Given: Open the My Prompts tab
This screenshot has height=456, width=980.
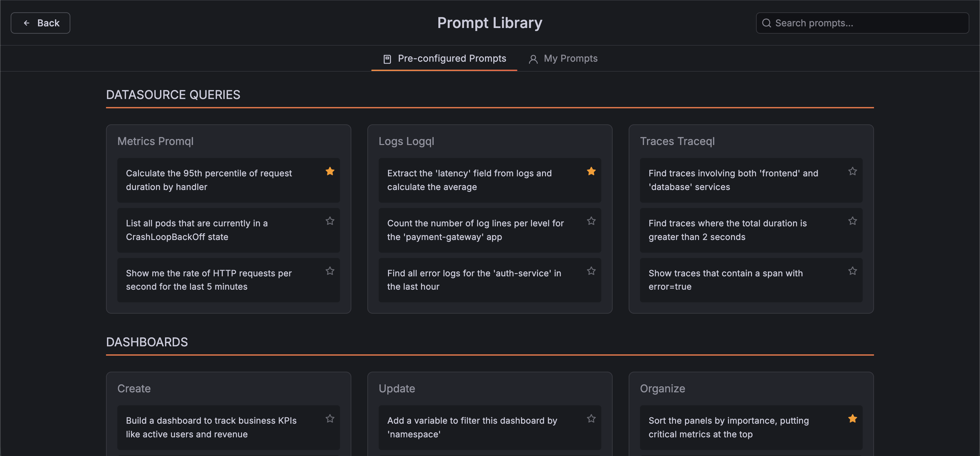Looking at the screenshot, I should (563, 59).
